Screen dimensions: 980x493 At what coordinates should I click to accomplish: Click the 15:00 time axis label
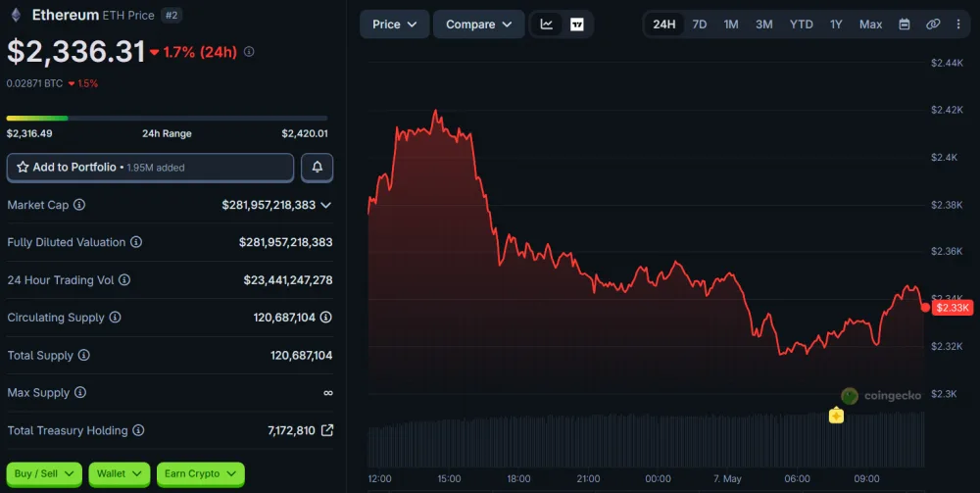point(449,478)
